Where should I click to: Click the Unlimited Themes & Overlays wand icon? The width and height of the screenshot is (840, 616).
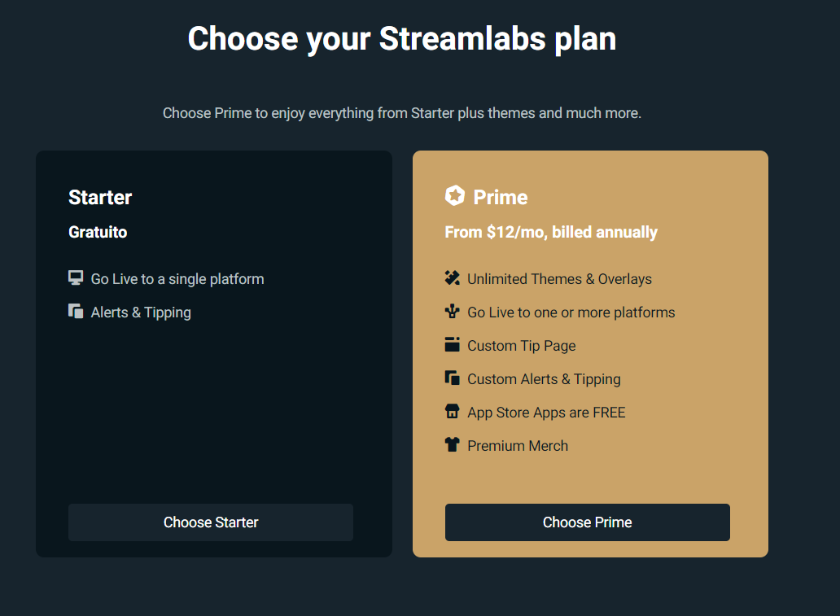[452, 277]
